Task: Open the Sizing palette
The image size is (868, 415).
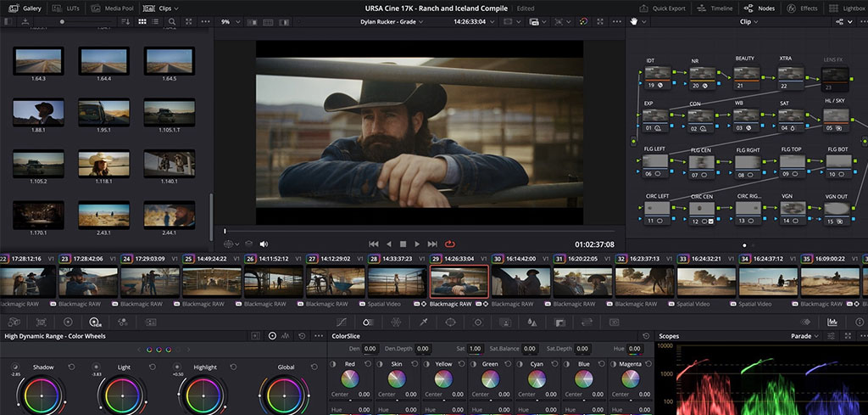Action: click(587, 322)
